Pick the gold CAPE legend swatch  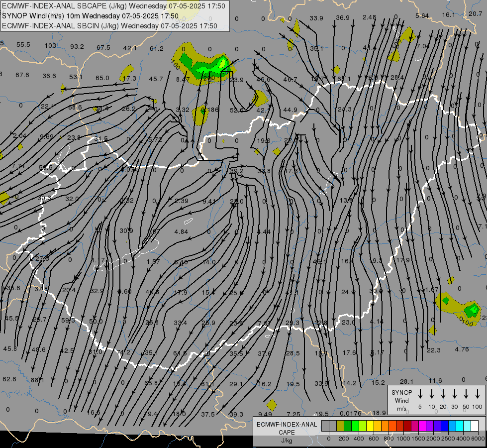point(378,426)
